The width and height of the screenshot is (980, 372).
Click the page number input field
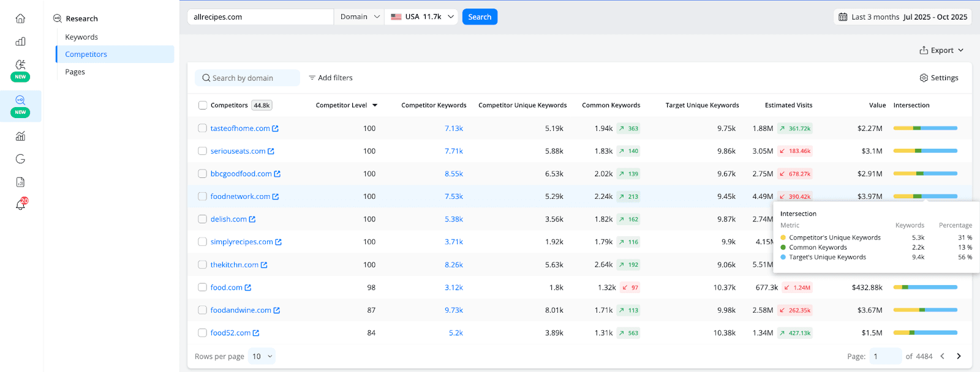tap(886, 356)
